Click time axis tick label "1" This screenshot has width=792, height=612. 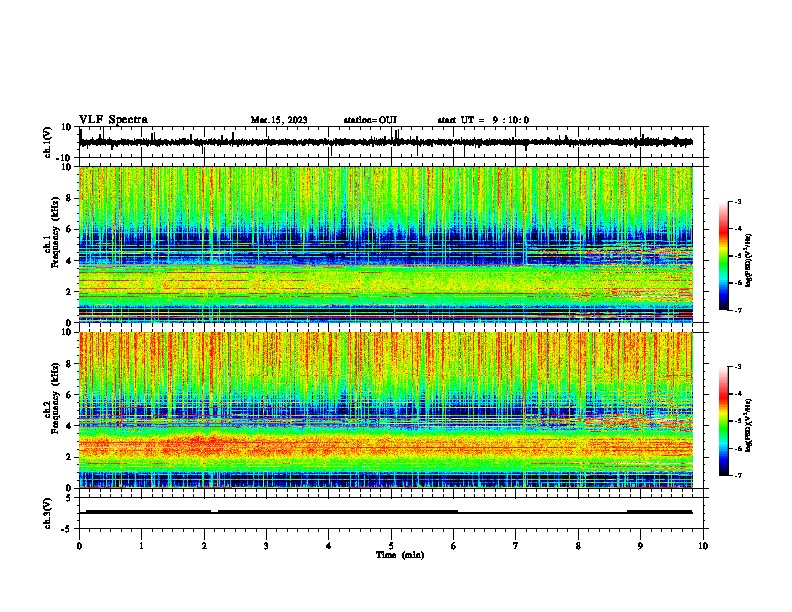click(141, 546)
